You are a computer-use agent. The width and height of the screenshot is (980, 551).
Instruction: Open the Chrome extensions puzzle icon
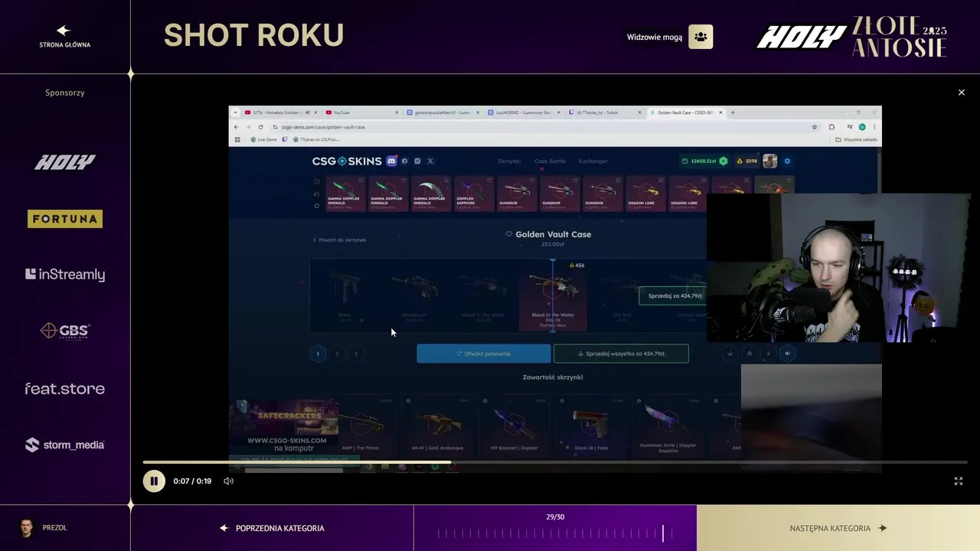tap(832, 127)
